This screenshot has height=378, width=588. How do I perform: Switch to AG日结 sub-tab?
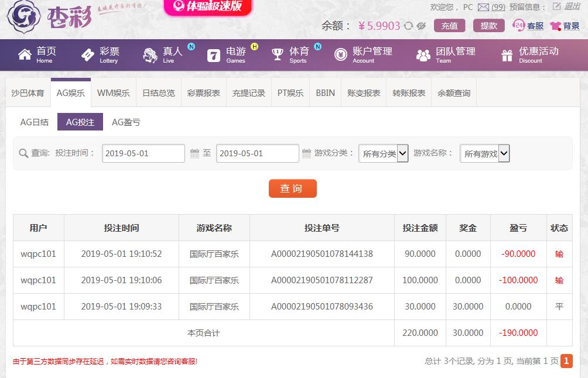click(35, 122)
